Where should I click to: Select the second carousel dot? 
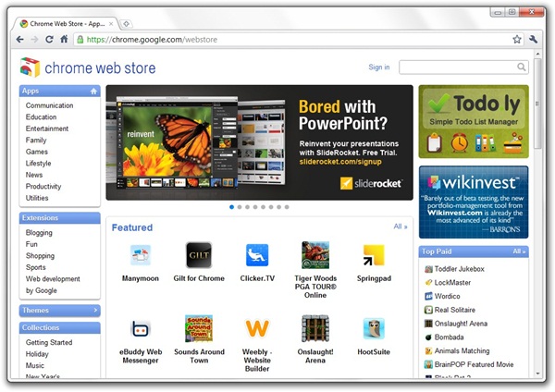[240, 207]
